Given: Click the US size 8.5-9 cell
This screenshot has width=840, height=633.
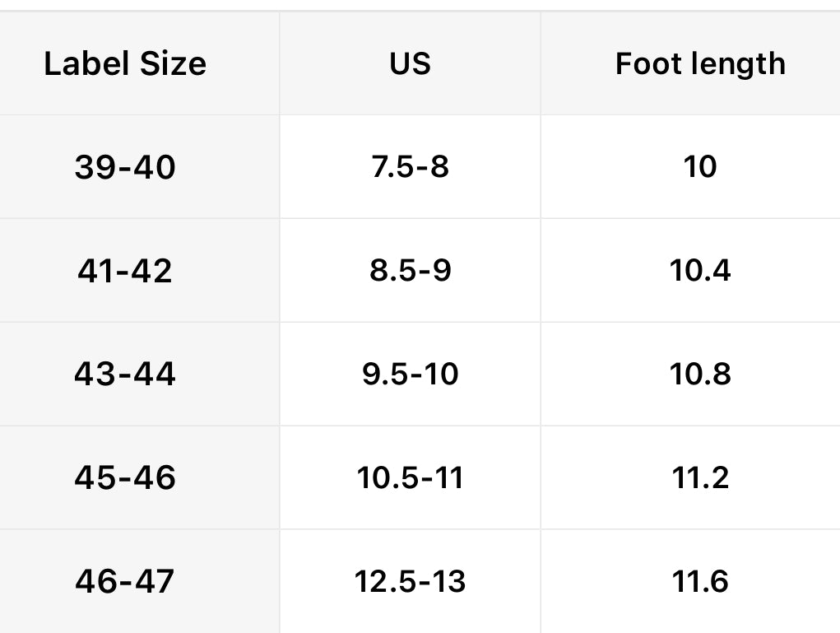Looking at the screenshot, I should pyautogui.click(x=410, y=271).
